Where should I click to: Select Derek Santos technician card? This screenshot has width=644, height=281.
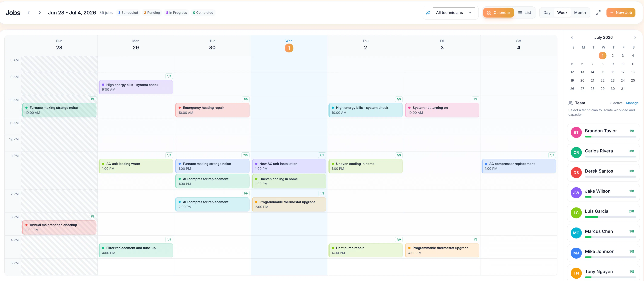(x=603, y=173)
